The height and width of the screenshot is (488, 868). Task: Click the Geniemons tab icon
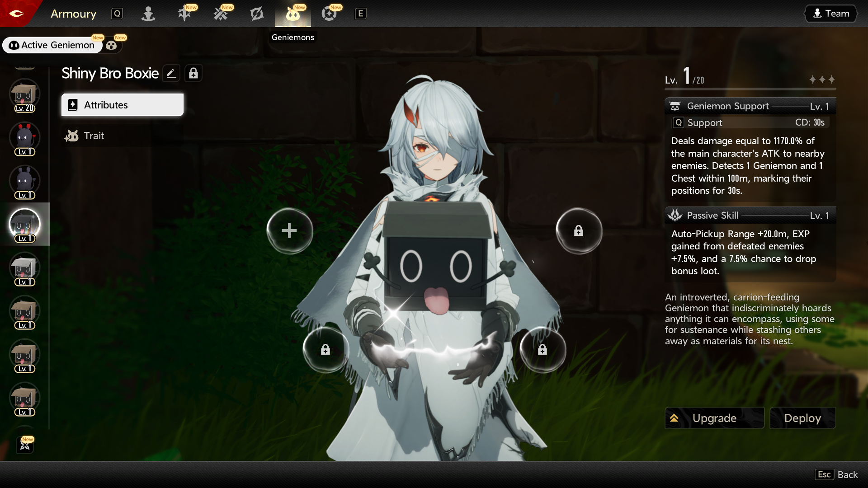292,14
